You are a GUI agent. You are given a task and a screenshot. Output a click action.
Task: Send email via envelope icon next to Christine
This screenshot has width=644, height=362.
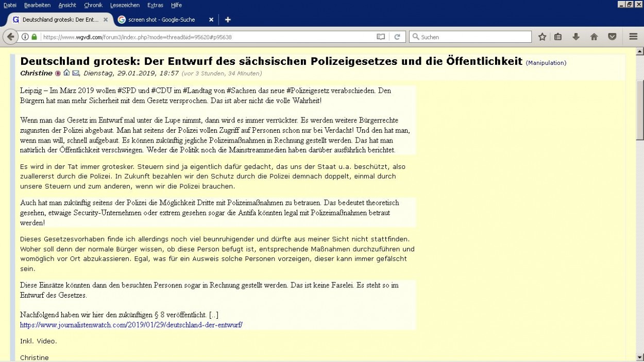[76, 73]
